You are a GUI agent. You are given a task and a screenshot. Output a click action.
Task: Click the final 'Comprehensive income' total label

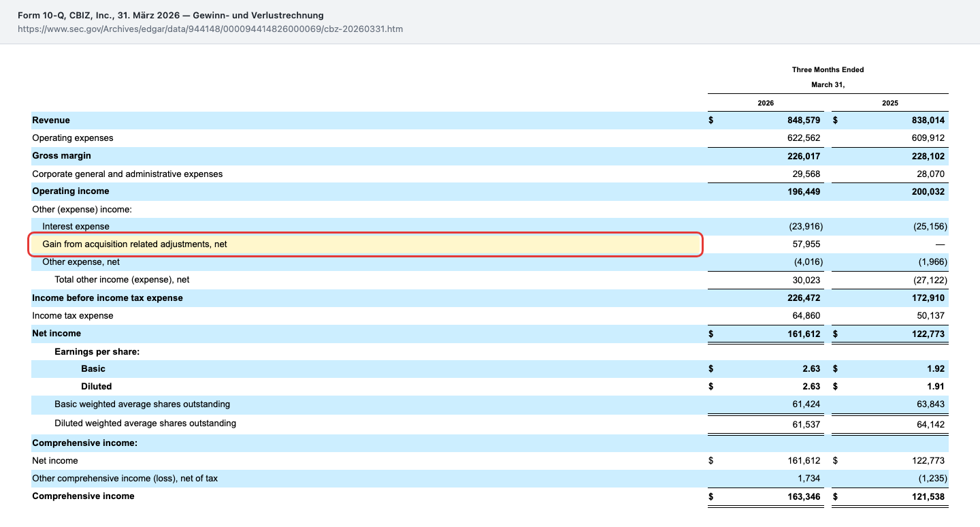tap(83, 496)
